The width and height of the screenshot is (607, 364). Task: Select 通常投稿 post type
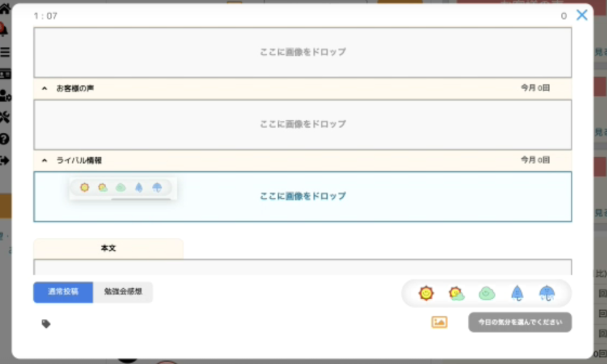[x=63, y=292]
